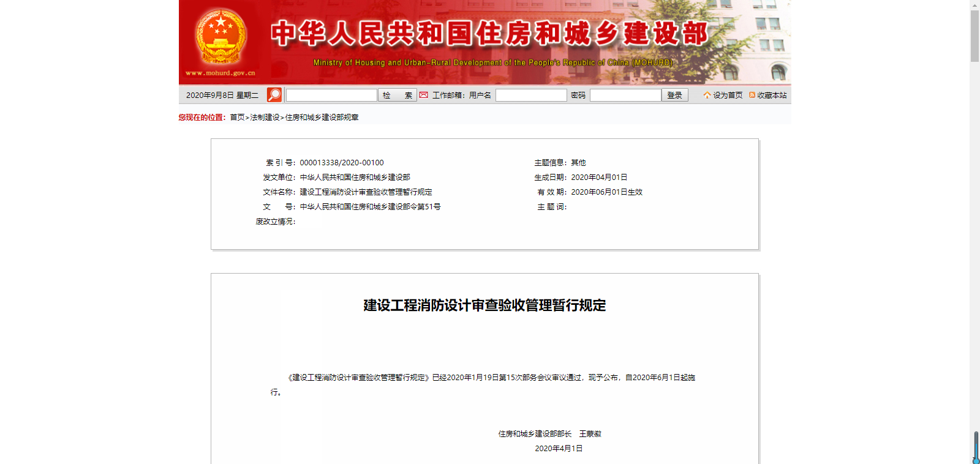Viewport: 980px width, 464px height.
Task: Click the national emblem logo in banner
Action: click(221, 37)
